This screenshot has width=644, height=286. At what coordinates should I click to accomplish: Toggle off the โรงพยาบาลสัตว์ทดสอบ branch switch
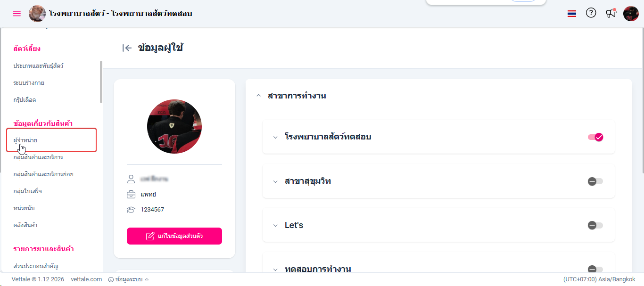click(x=595, y=137)
